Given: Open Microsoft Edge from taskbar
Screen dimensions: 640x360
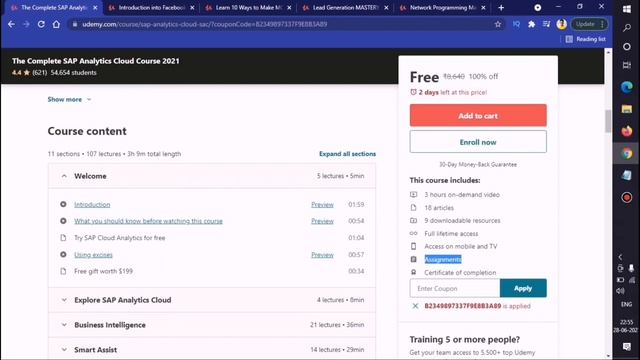Looking at the screenshot, I should 627,87.
